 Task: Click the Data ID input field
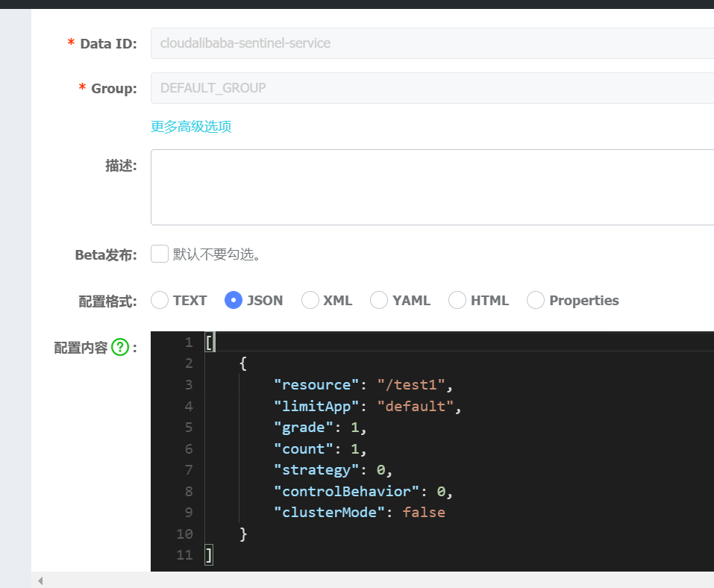click(433, 43)
